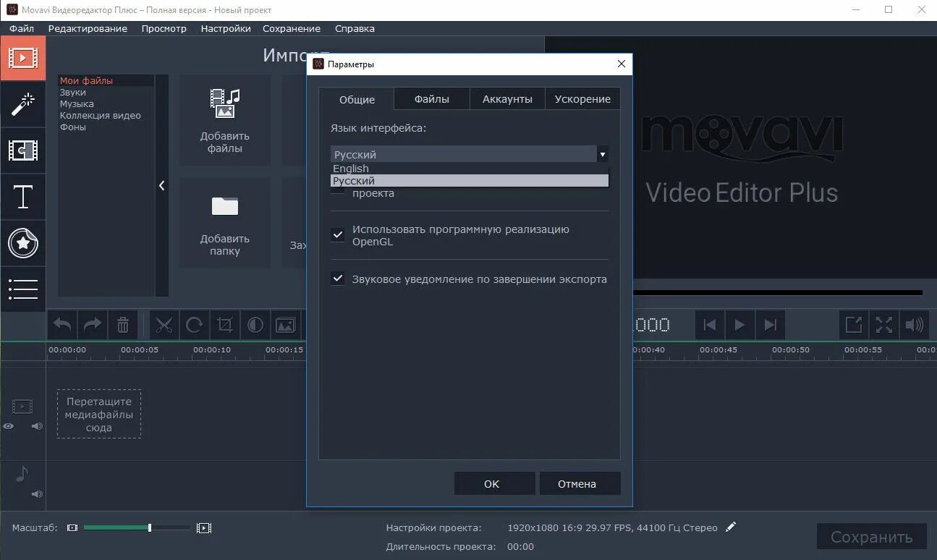937x560 pixels.
Task: Open the Настройки menu
Action: point(226,28)
